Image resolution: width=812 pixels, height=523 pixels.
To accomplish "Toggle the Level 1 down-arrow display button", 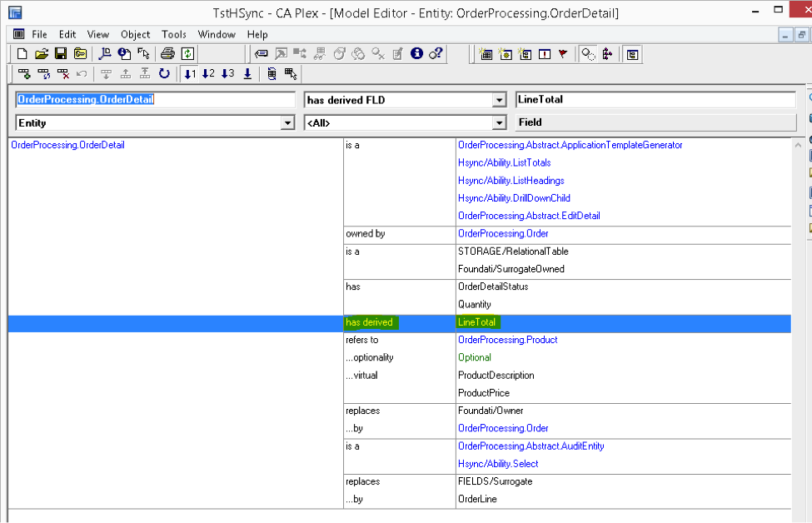I will [x=190, y=74].
